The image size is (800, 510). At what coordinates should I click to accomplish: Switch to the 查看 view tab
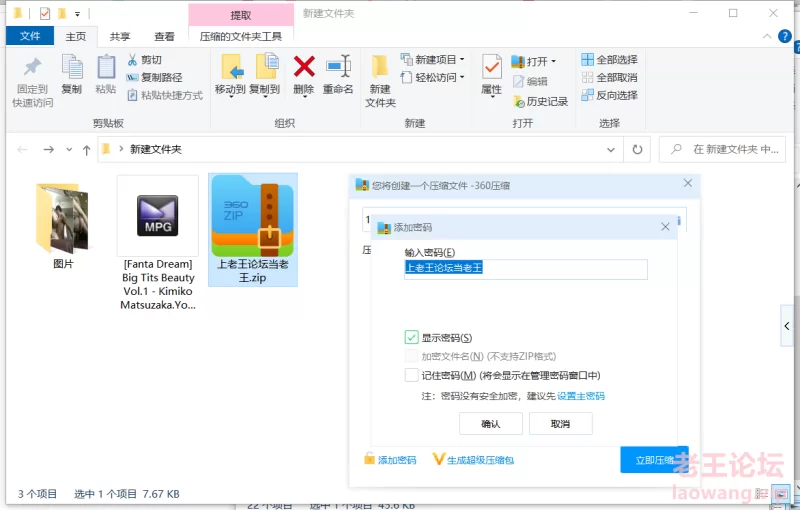point(164,36)
